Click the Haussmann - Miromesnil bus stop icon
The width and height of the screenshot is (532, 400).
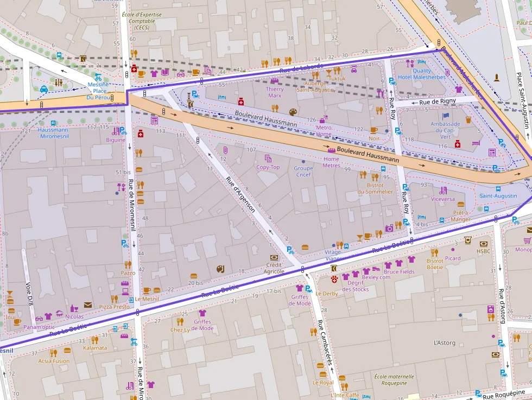click(53, 123)
